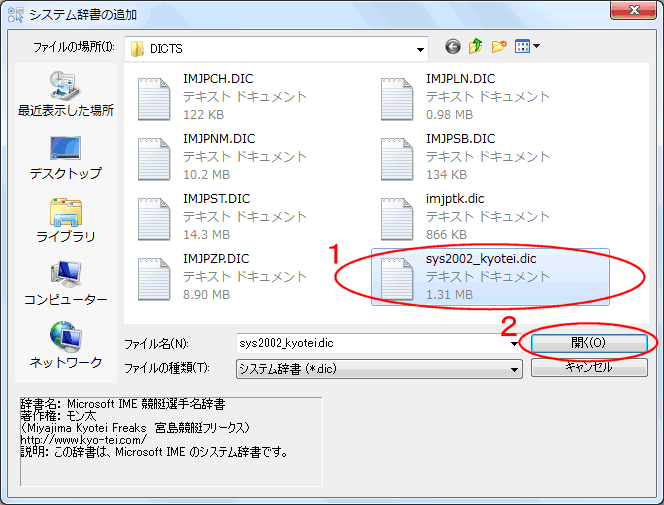Go to Desktop (デスクトップ) location
This screenshot has width=664, height=505.
pos(66,157)
